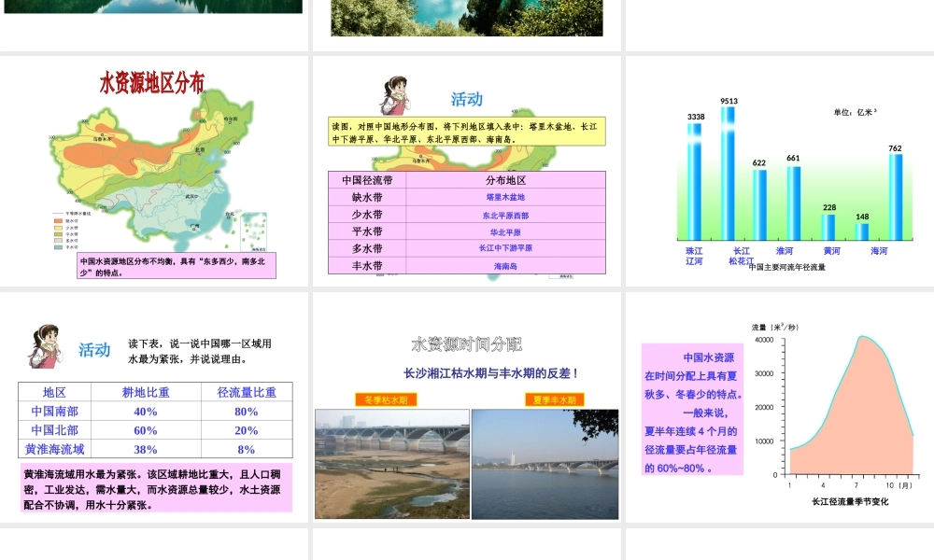Screen dimensions: 934x560
Task: Click the red title 水资源地区分布
Action: point(152,83)
